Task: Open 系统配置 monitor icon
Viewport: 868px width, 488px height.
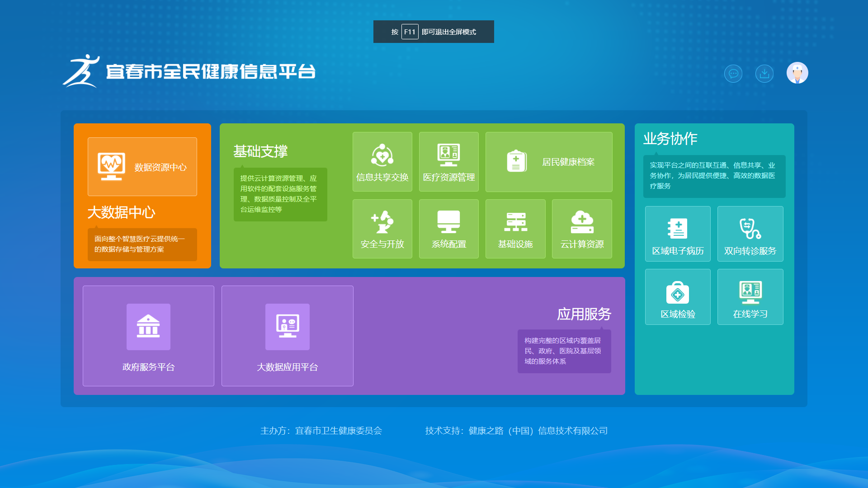Action: (449, 222)
